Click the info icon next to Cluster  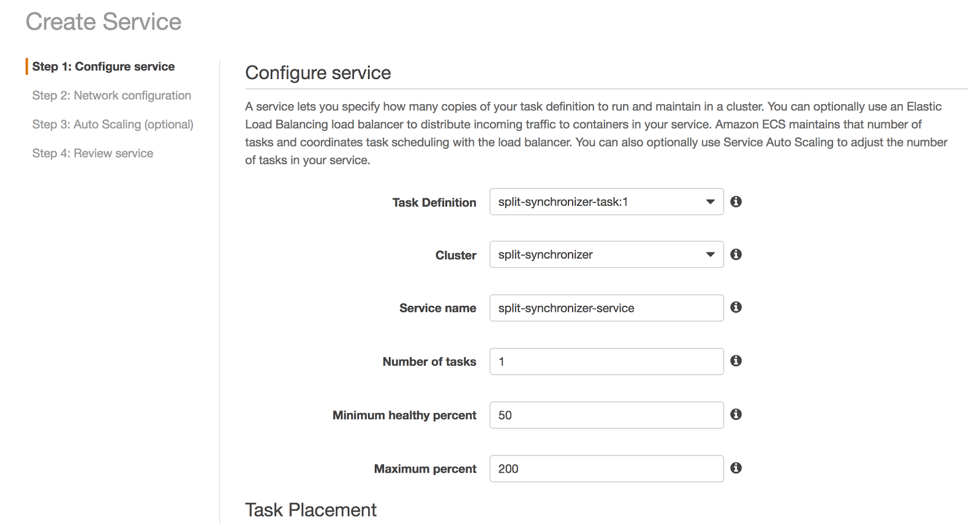(736, 254)
